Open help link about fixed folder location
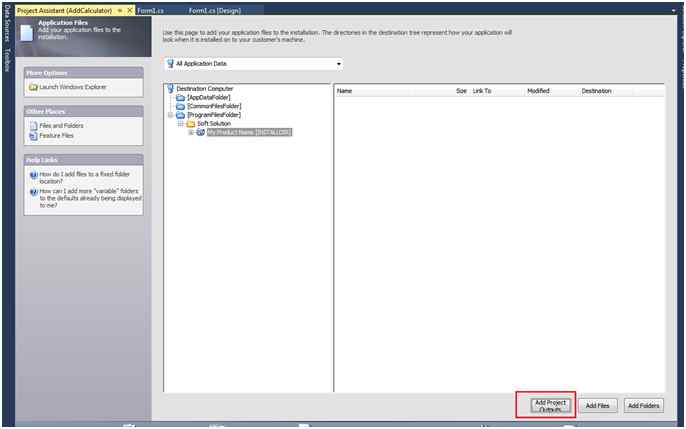 tap(84, 178)
